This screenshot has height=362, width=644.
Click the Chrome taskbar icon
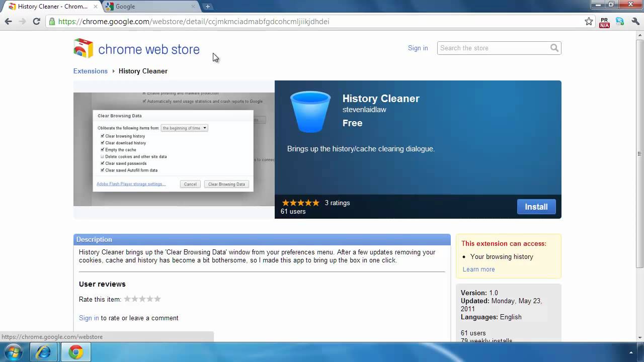pos(75,352)
